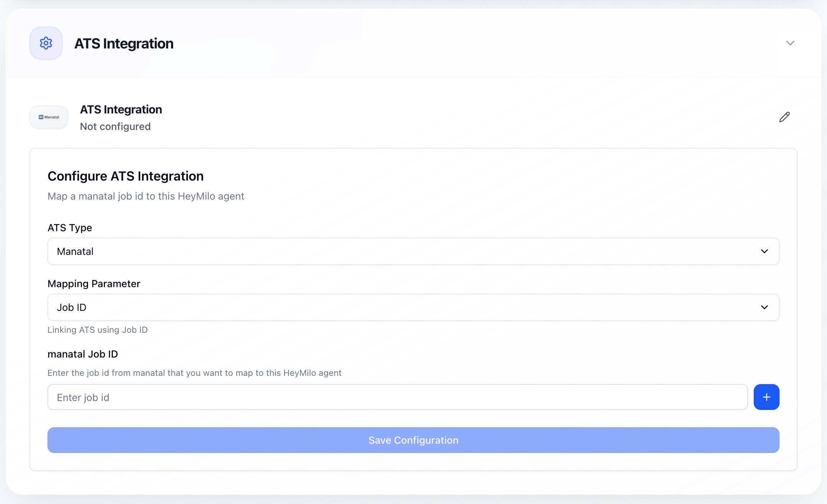
Task: Edit ATS Integration with the pencil icon
Action: point(784,117)
